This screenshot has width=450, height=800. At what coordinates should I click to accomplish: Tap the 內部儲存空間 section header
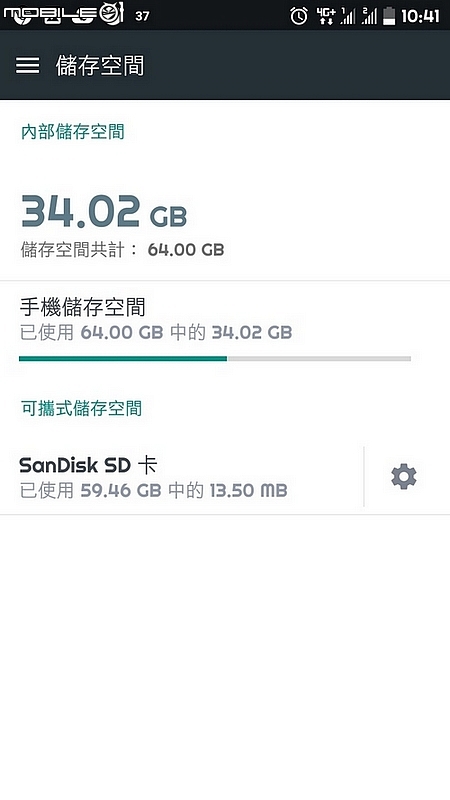click(73, 132)
